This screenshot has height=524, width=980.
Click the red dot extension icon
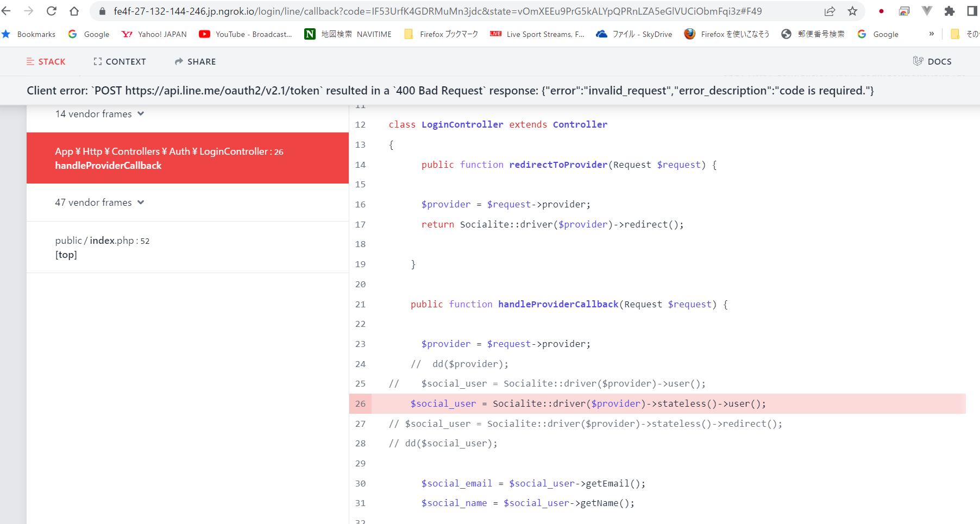tap(881, 11)
